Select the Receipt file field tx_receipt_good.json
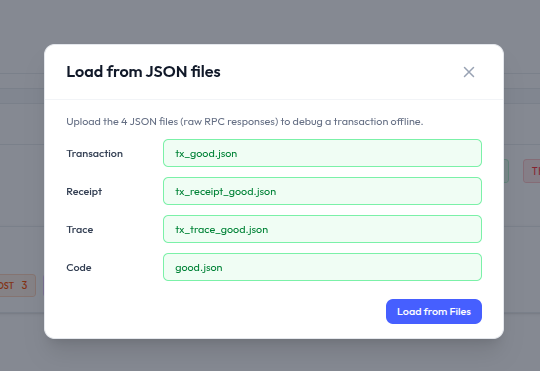 coord(322,191)
